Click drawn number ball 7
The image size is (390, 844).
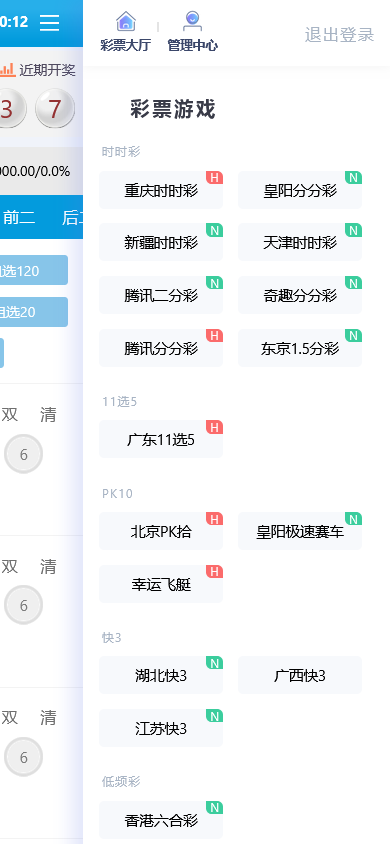tap(55, 109)
